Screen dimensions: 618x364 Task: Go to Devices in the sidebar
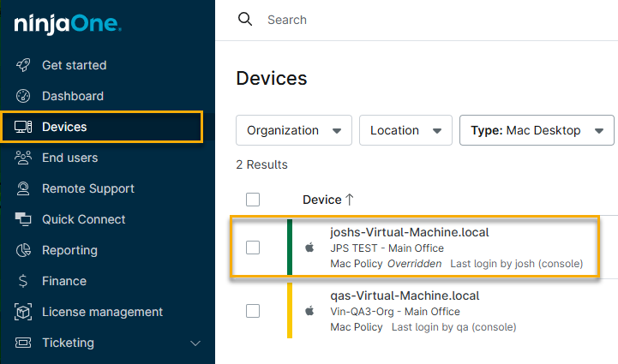64,127
